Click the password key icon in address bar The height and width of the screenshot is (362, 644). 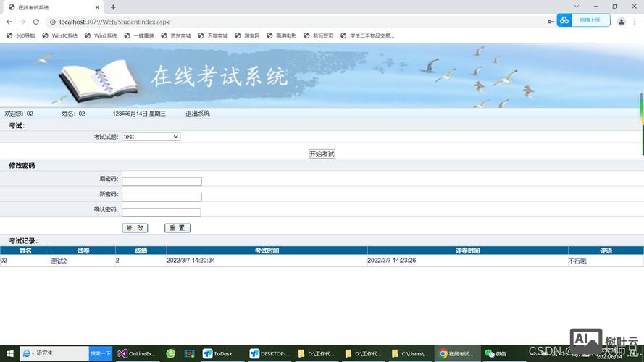pyautogui.click(x=551, y=22)
